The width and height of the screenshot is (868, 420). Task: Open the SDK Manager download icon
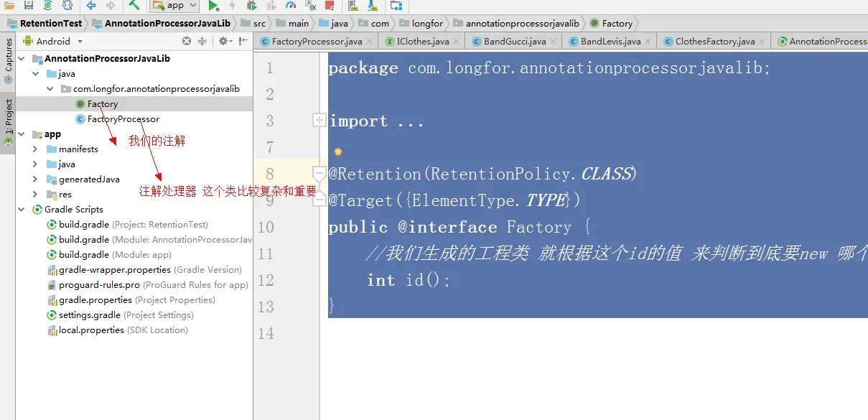(373, 6)
